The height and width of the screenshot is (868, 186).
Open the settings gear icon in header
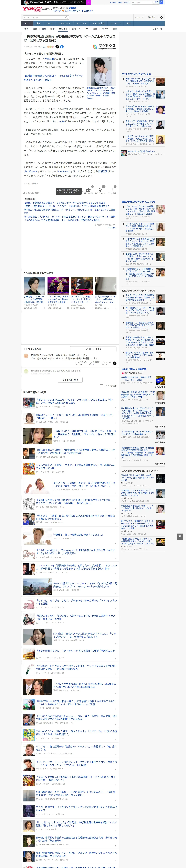coord(161,17)
